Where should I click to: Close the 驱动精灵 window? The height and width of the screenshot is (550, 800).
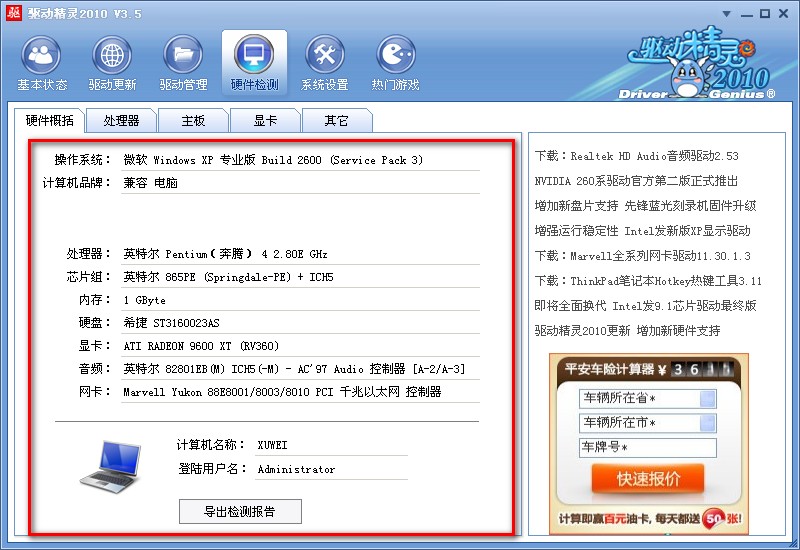pyautogui.click(x=784, y=14)
